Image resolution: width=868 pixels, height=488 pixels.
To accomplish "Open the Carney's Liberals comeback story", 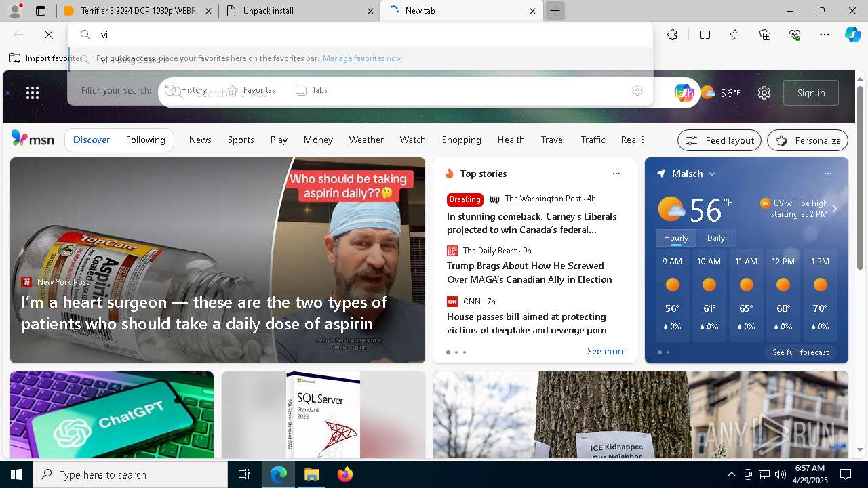I will (x=532, y=223).
